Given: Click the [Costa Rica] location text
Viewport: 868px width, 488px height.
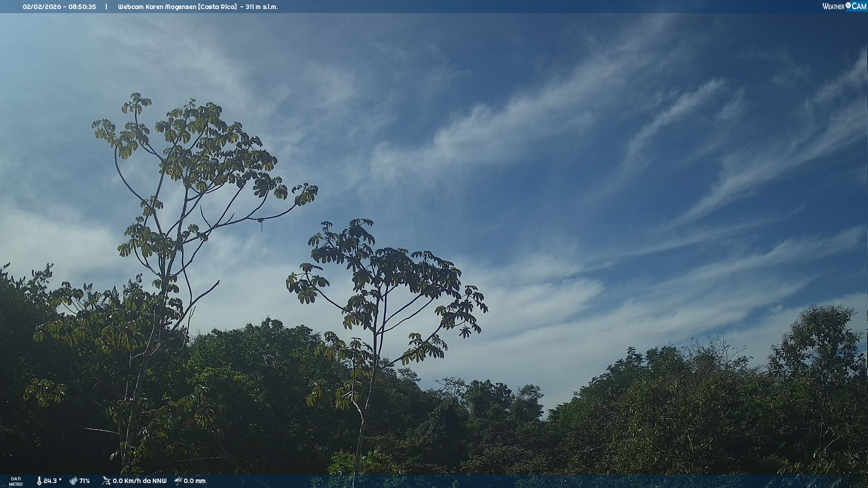Looking at the screenshot, I should click(217, 7).
